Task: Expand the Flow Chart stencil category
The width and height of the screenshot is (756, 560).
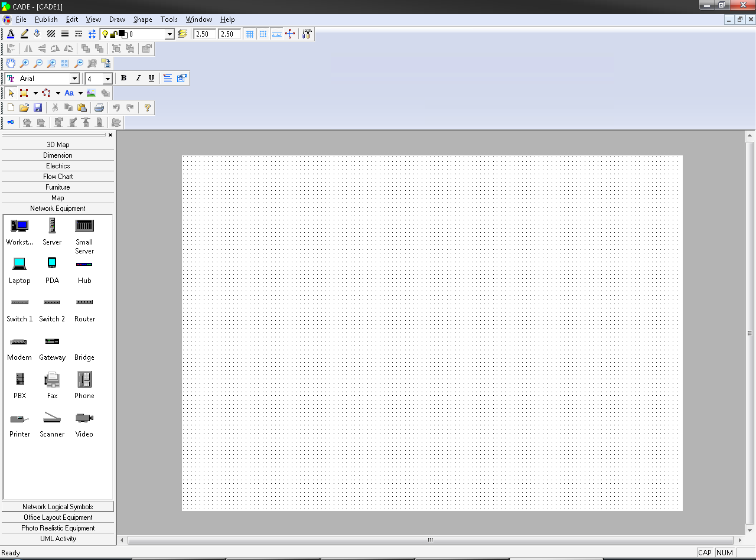Action: 58,177
